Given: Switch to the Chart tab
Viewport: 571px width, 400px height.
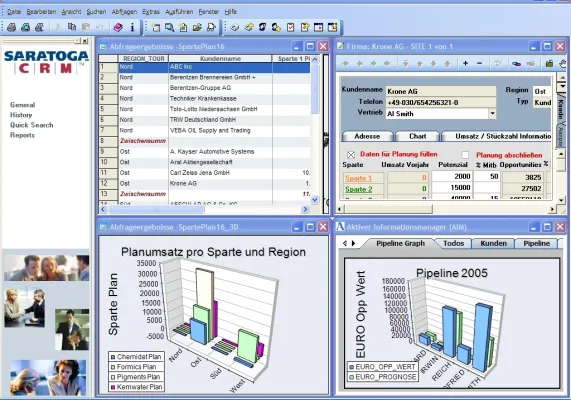Looking at the screenshot, I should pyautogui.click(x=417, y=136).
